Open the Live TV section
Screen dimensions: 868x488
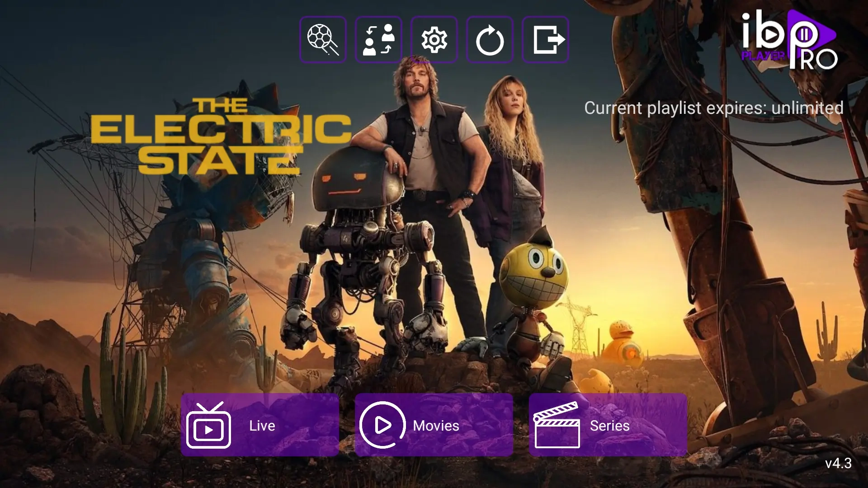pos(260,425)
